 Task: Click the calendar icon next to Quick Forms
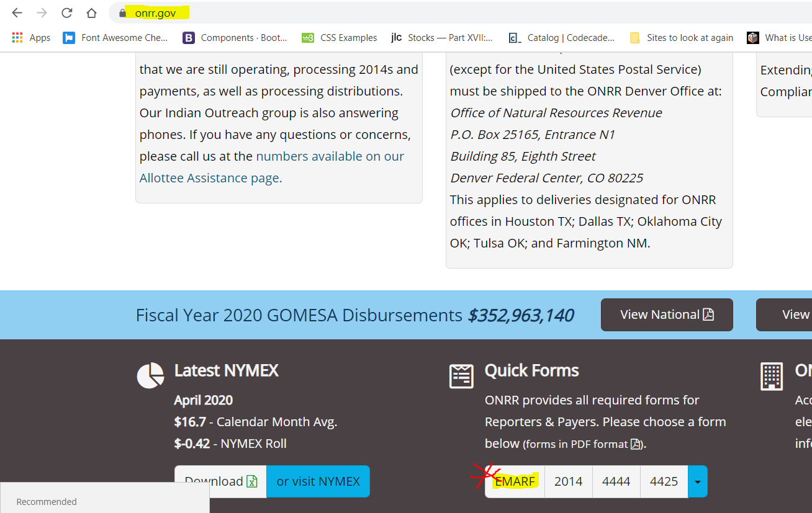point(461,376)
